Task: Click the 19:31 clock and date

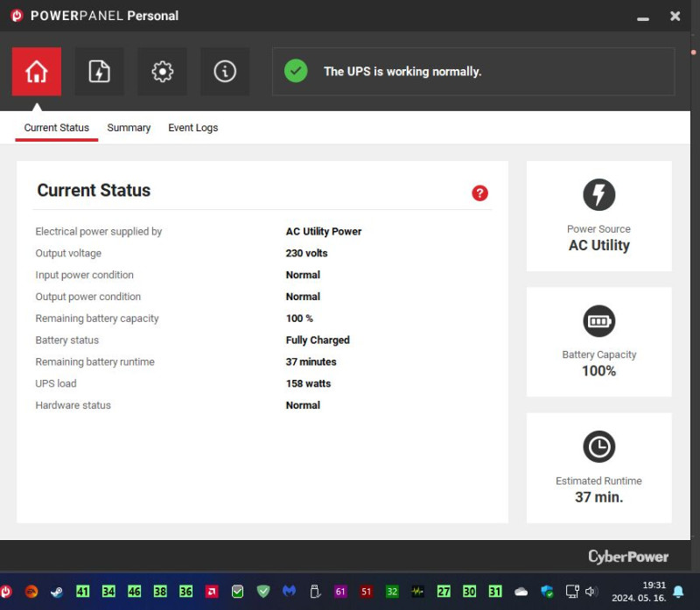Action: [x=639, y=592]
